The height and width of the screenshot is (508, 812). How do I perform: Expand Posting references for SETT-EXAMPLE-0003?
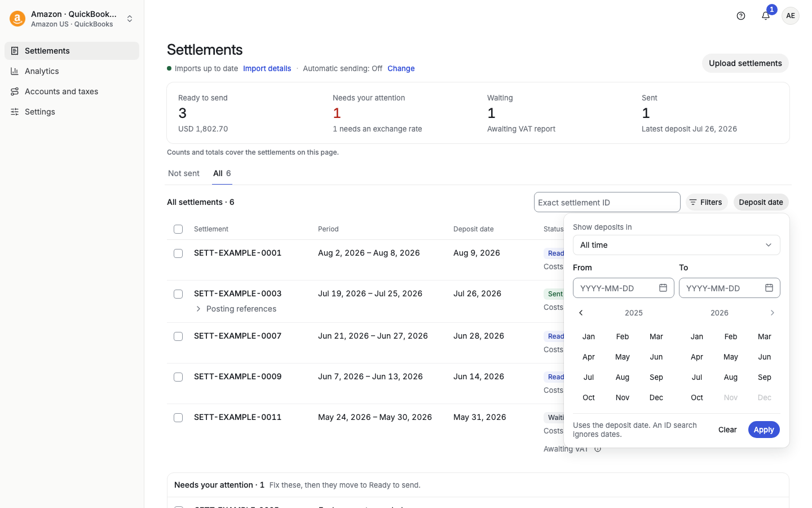point(236,309)
